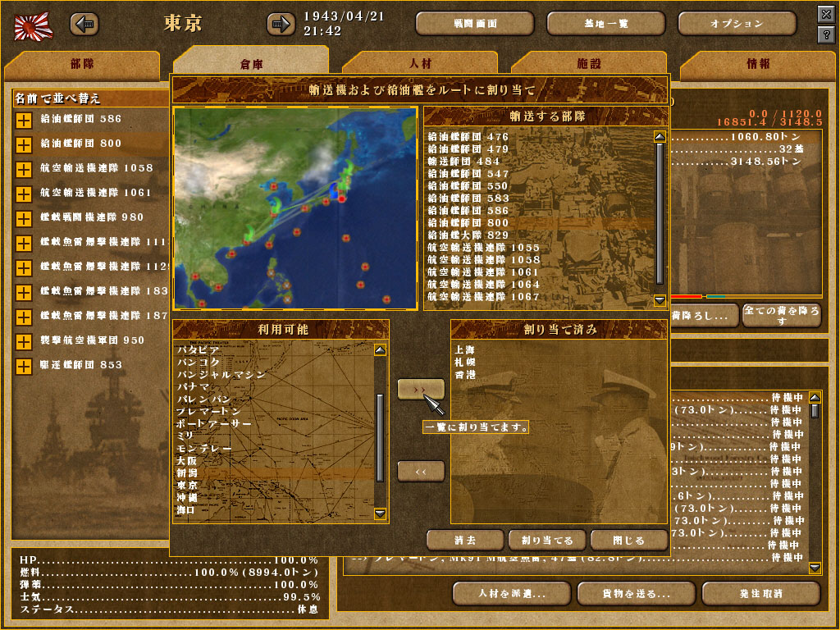Expand 給油艦師団 586 with plus icon
This screenshot has width=840, height=630.
tap(23, 120)
